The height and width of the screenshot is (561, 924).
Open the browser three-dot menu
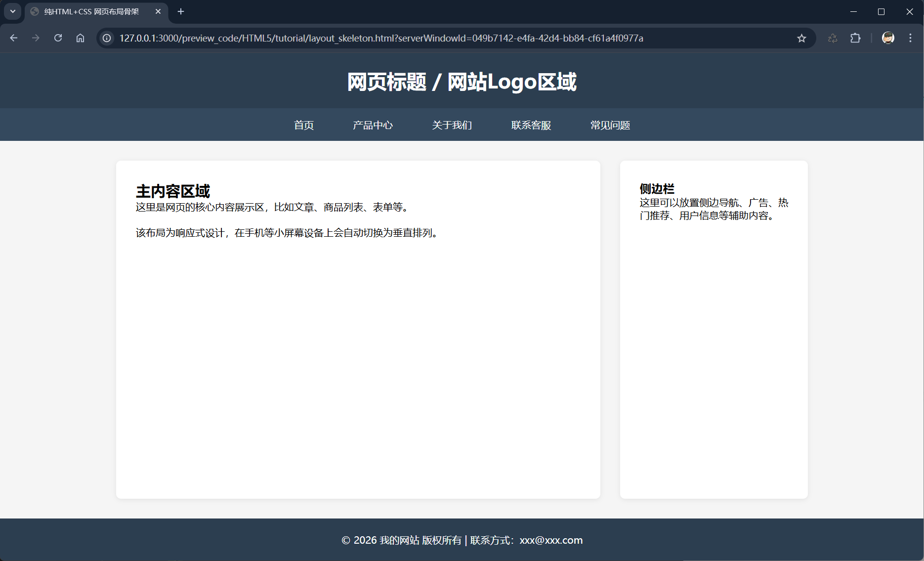910,38
